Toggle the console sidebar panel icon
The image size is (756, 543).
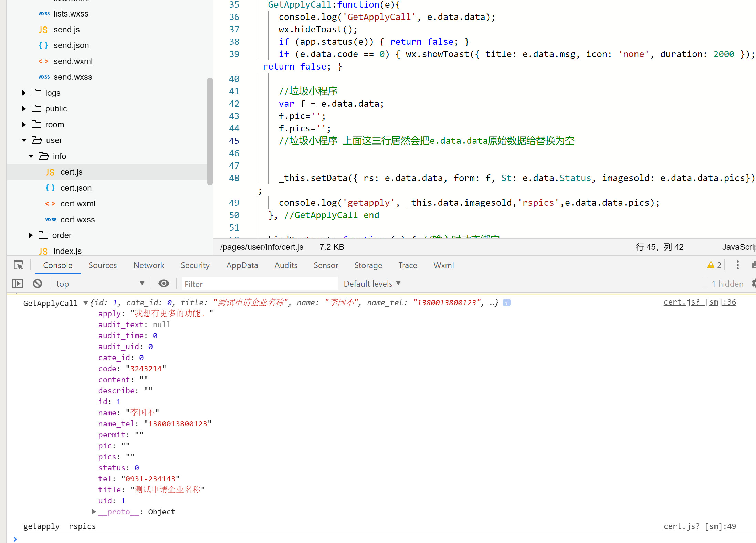point(18,284)
